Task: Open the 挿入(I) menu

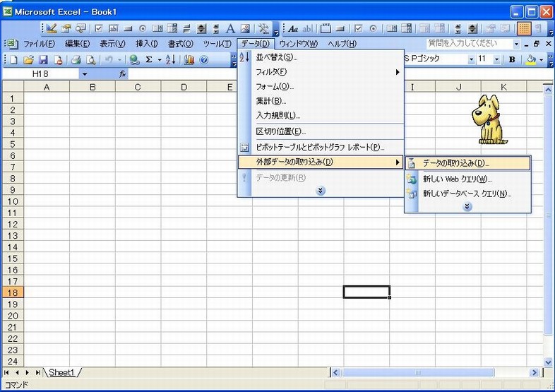Action: pos(147,44)
